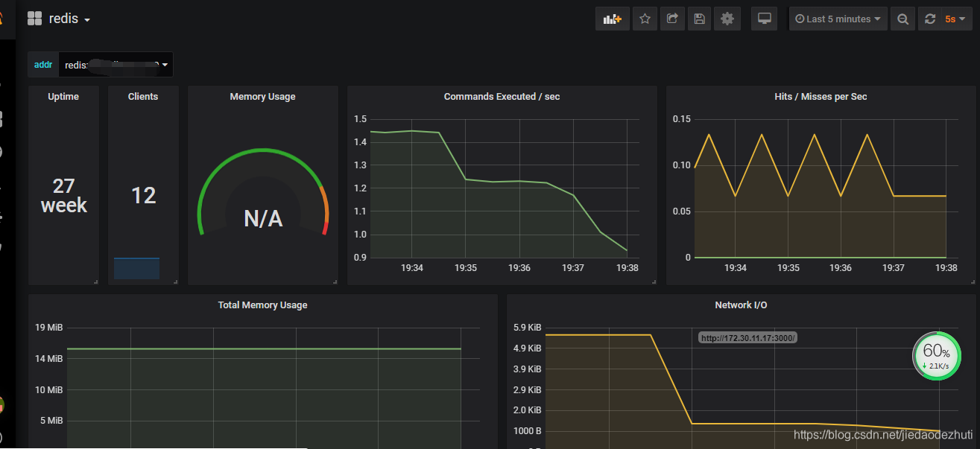Zoom out the time range with the magnifier

[902, 19]
